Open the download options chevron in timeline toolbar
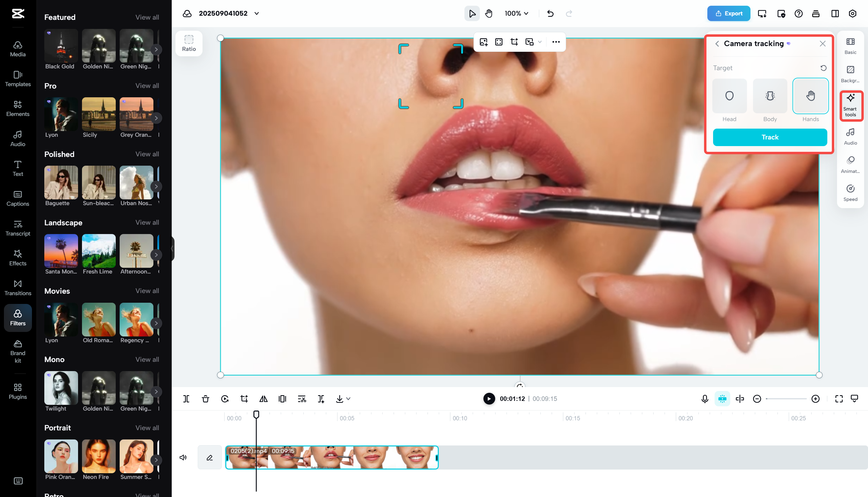868x497 pixels. 348,398
